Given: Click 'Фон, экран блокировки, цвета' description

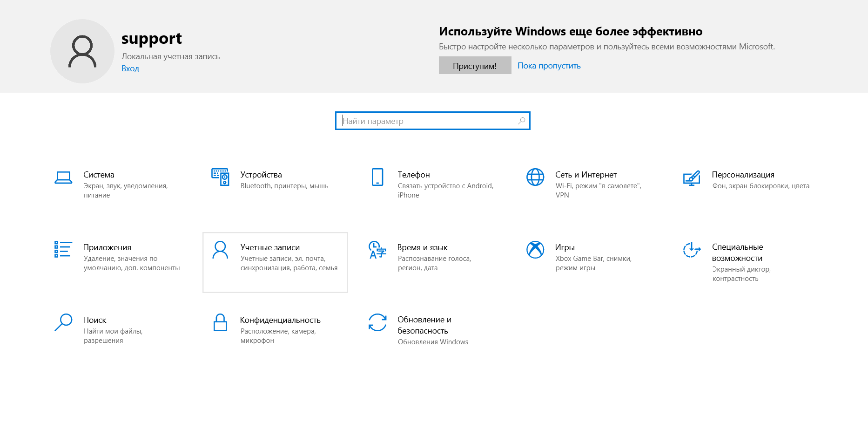Looking at the screenshot, I should tap(761, 186).
